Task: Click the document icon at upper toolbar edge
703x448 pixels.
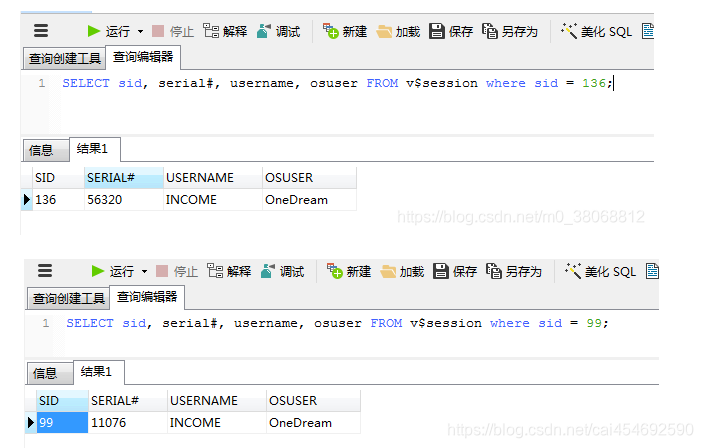Action: coord(648,31)
